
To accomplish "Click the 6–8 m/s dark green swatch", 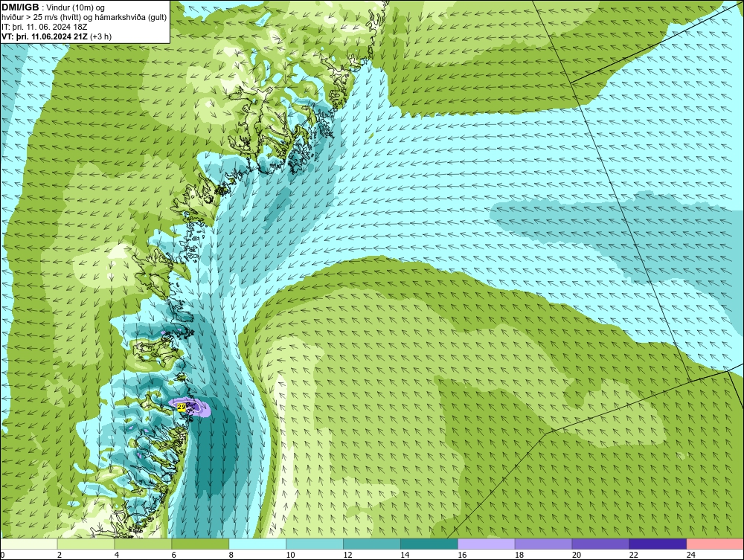I will (x=200, y=544).
